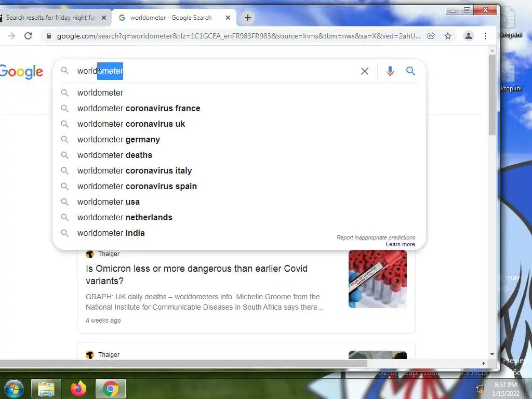
Task: Click the system tray icon beside the clock
Action: click(x=480, y=389)
